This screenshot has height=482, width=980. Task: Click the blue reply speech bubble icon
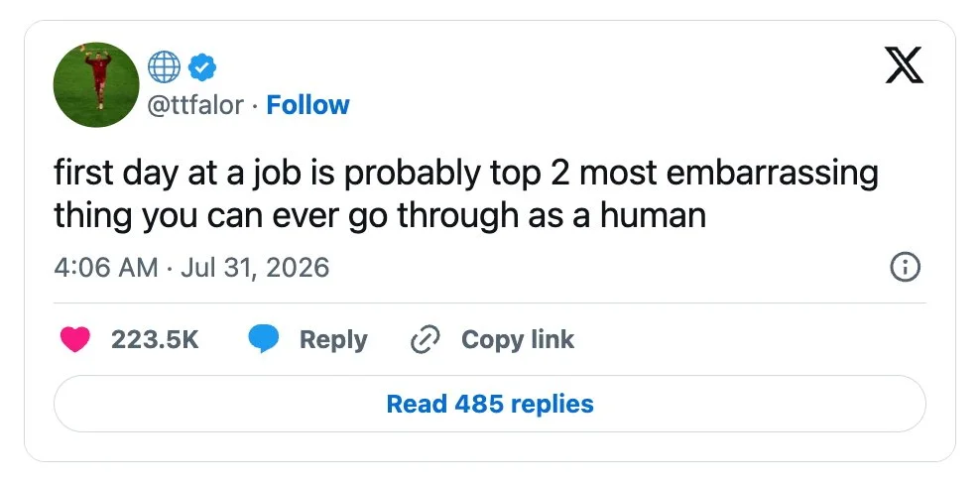(263, 339)
